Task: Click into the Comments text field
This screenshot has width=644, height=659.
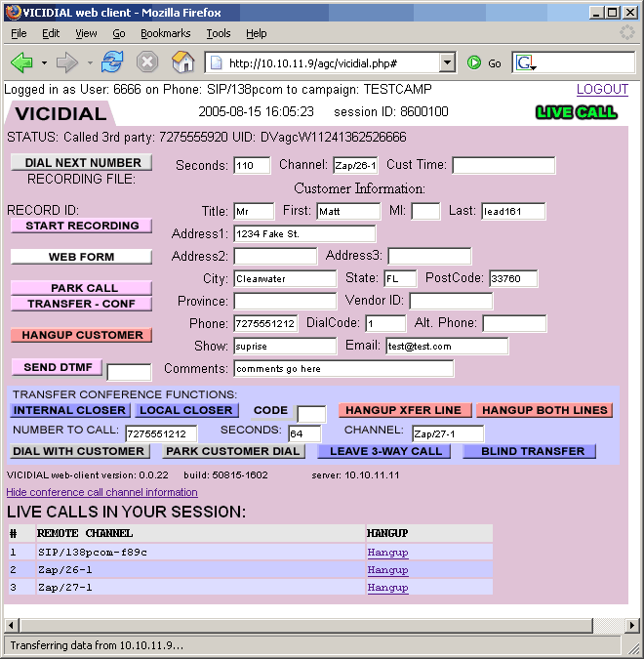Action: pos(343,369)
